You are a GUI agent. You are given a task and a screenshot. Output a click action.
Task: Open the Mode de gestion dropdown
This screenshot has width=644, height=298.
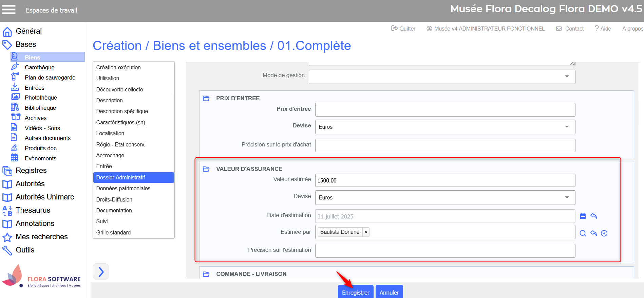click(441, 77)
